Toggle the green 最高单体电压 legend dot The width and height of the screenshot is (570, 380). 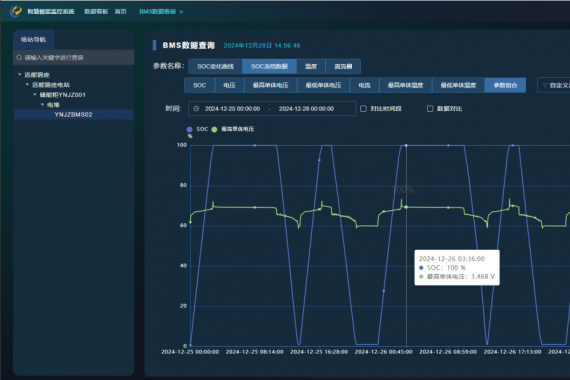[x=214, y=129]
